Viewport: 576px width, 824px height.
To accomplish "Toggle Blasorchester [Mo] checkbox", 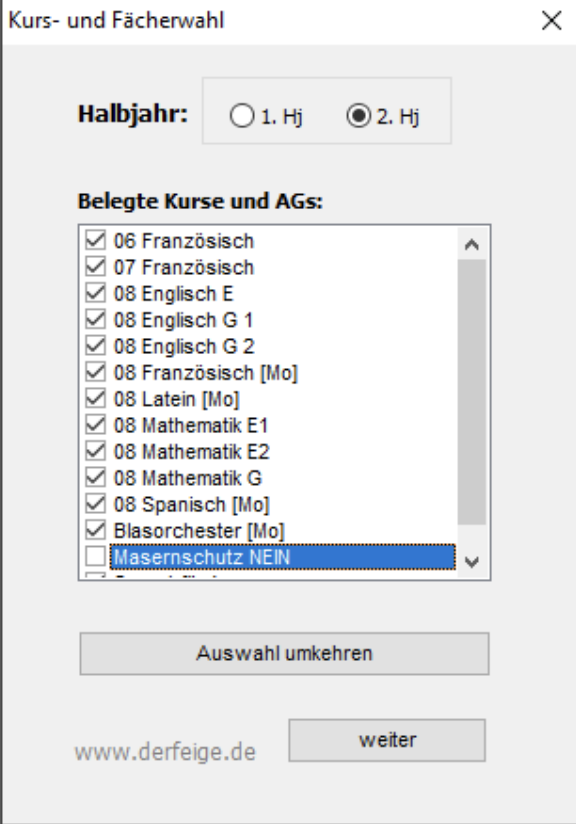I will click(96, 530).
